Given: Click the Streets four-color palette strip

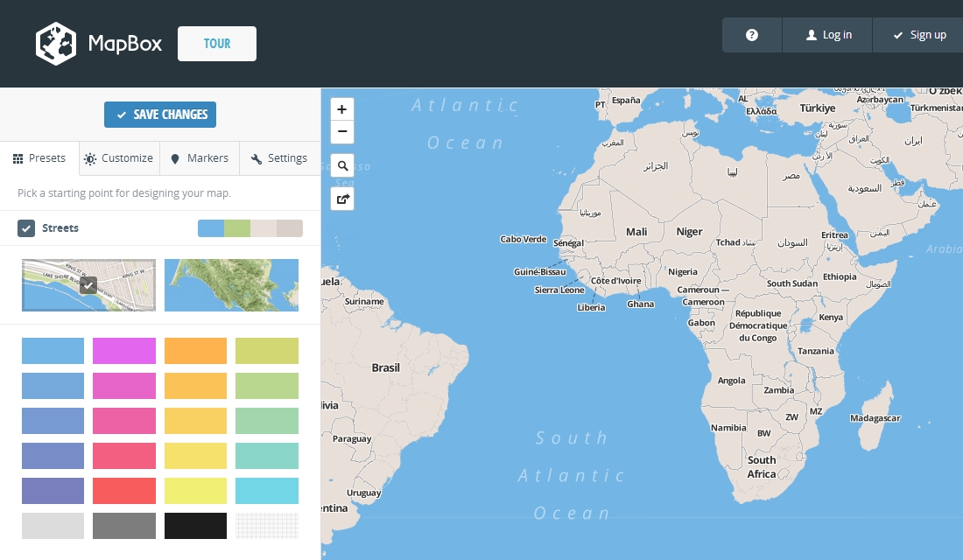Looking at the screenshot, I should 250,228.
